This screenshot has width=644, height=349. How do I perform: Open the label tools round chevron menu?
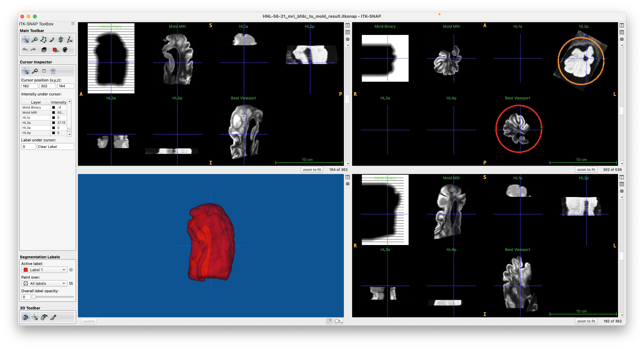coord(71,270)
